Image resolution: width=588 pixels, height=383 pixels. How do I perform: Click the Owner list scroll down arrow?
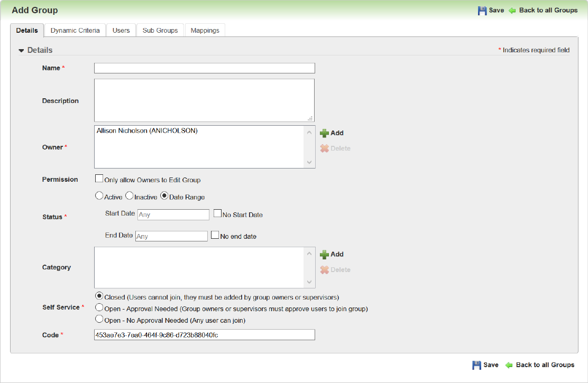click(x=310, y=163)
